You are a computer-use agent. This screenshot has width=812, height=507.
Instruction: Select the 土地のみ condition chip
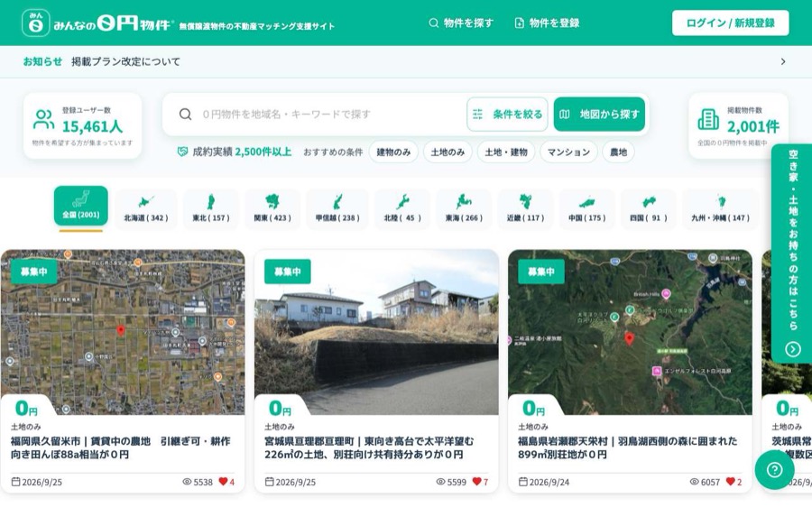click(448, 152)
